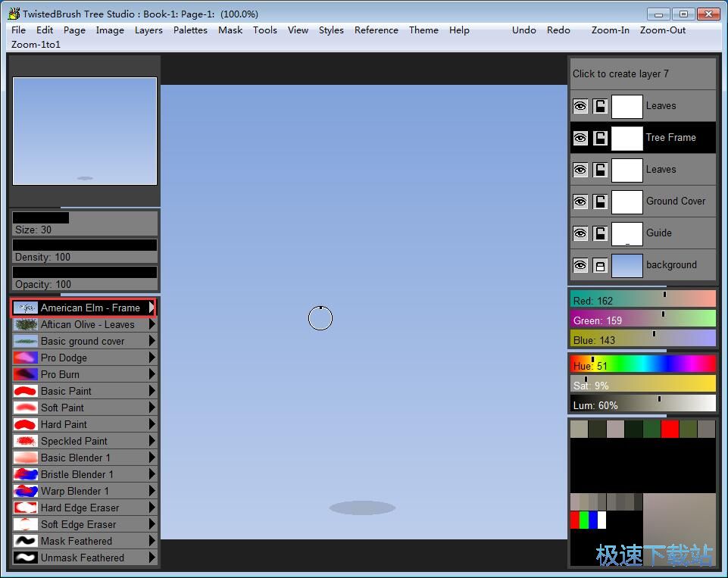Open the Theme menu
The height and width of the screenshot is (578, 728).
click(x=423, y=30)
